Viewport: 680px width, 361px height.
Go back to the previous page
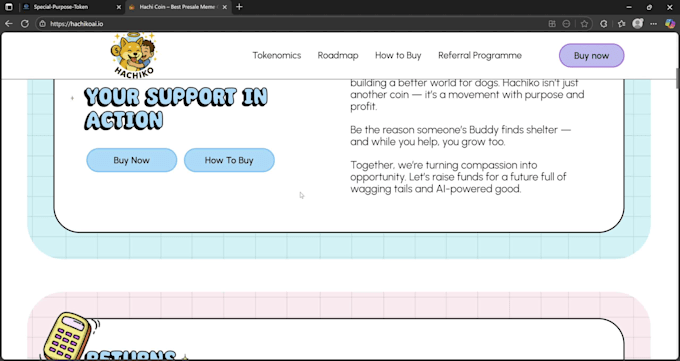click(x=8, y=24)
